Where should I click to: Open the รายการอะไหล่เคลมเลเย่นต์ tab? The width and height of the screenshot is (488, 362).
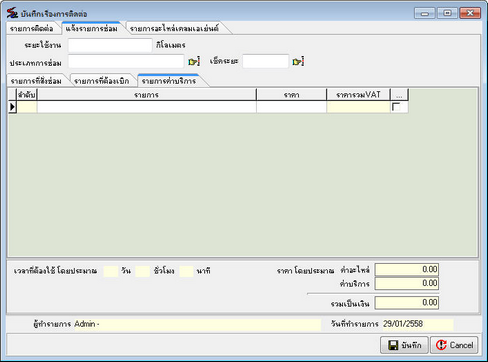[x=174, y=29]
